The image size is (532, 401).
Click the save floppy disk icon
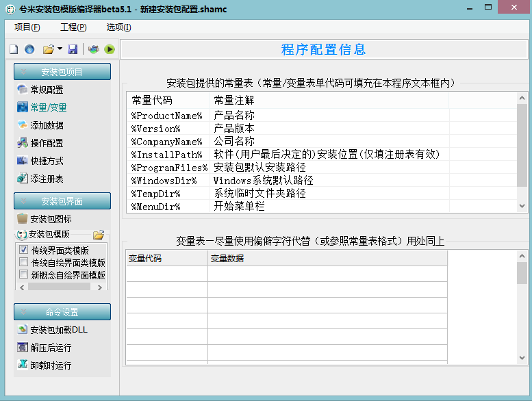tap(73, 49)
